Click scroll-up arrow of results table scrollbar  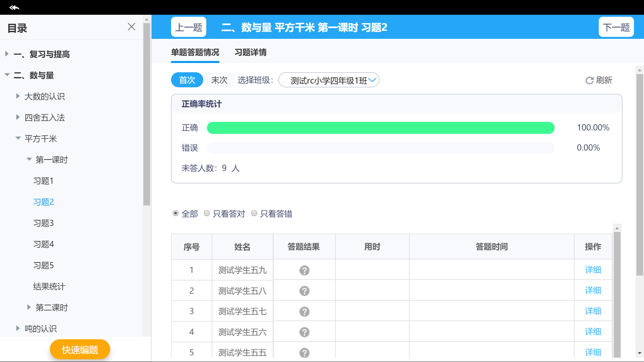click(617, 228)
